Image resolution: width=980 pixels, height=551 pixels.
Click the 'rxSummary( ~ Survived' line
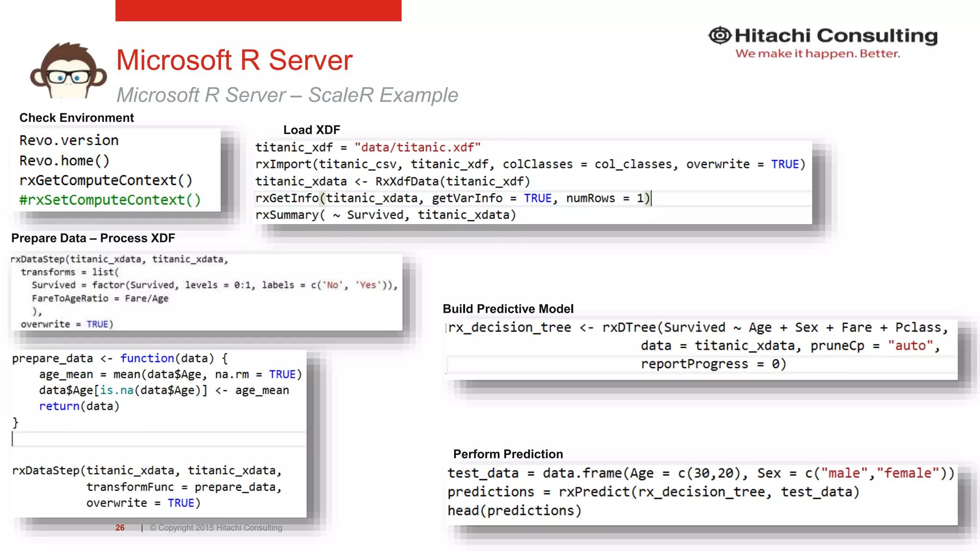(386, 215)
